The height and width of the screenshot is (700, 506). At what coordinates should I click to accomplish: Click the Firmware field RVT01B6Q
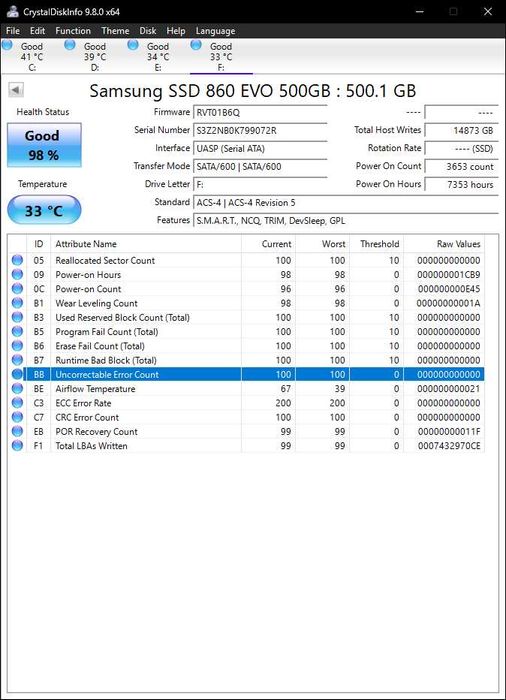coord(260,112)
